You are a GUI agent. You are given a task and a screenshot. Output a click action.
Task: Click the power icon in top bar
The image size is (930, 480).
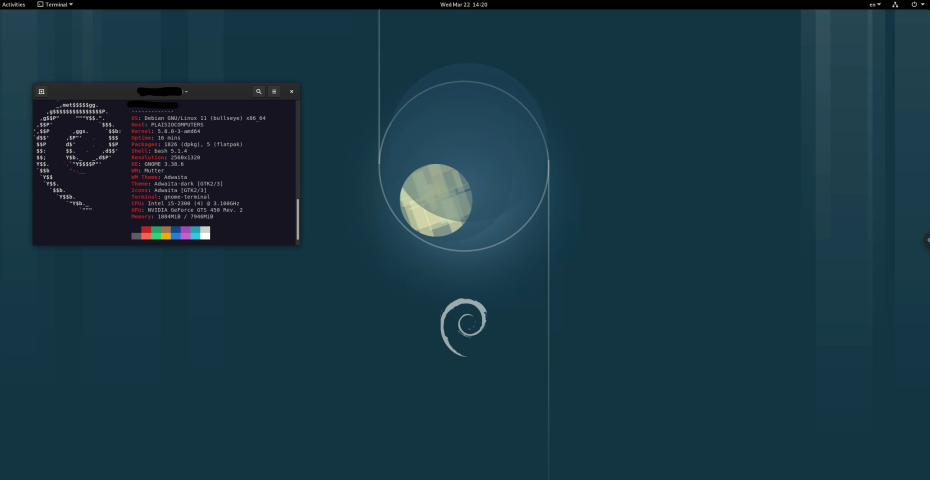click(913, 5)
